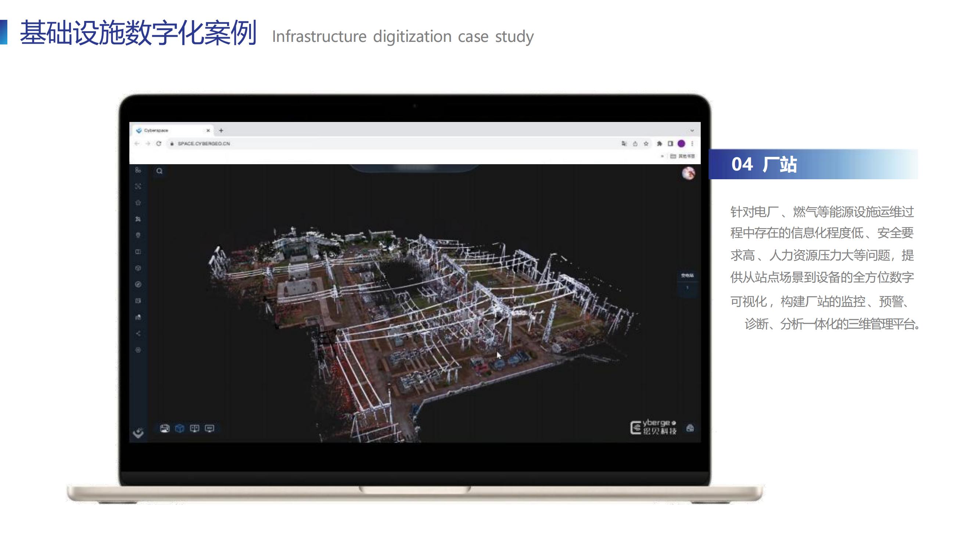
Task: Click the icon right of the Cyberge watermark
Action: [x=690, y=429]
